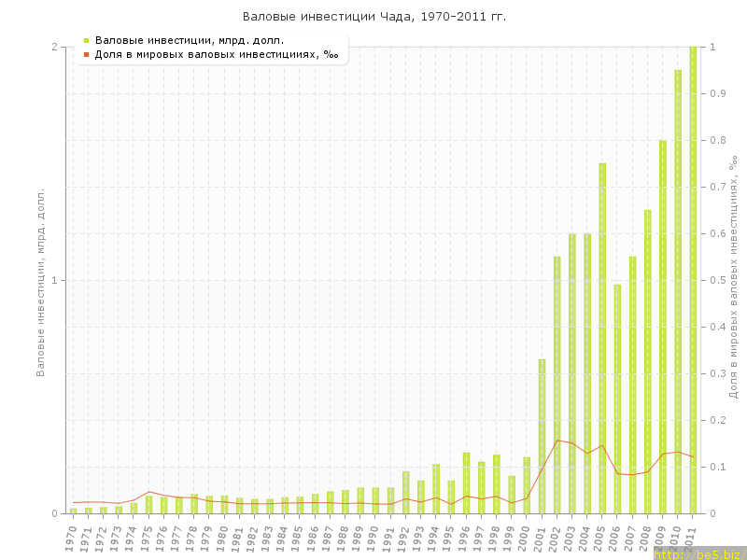Open the be5.biz link in the corner
The width and height of the screenshot is (747, 560).
coord(698,554)
